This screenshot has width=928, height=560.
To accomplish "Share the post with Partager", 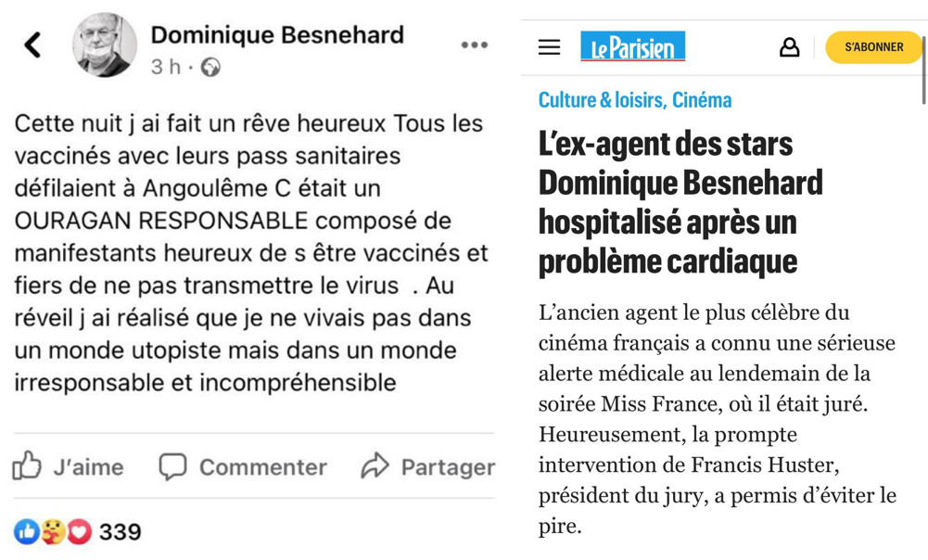I will coord(428,466).
